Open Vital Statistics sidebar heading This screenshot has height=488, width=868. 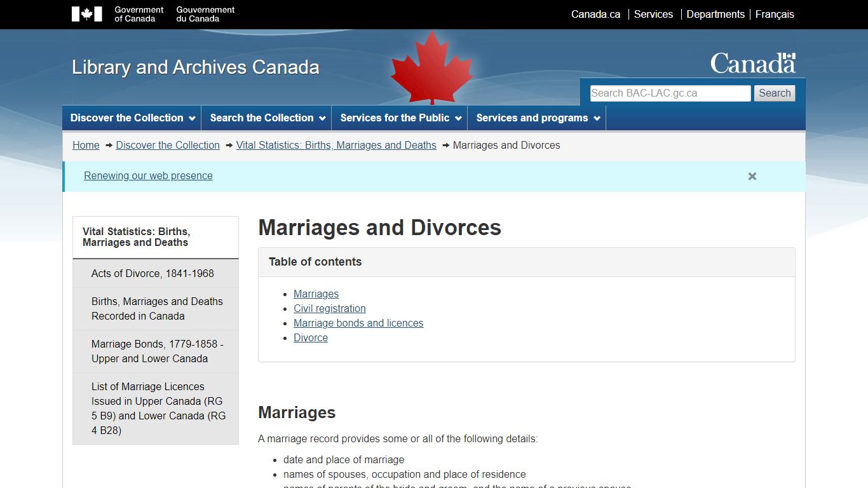point(156,237)
